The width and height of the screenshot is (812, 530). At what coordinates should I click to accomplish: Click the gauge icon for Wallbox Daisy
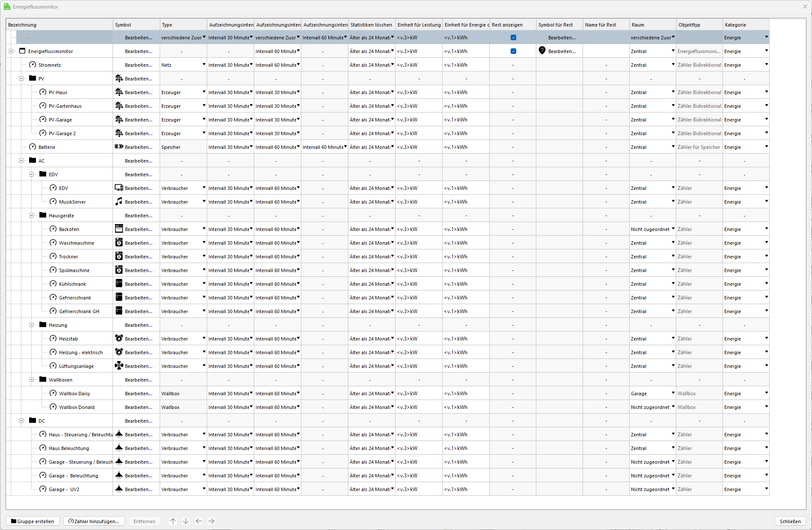53,393
